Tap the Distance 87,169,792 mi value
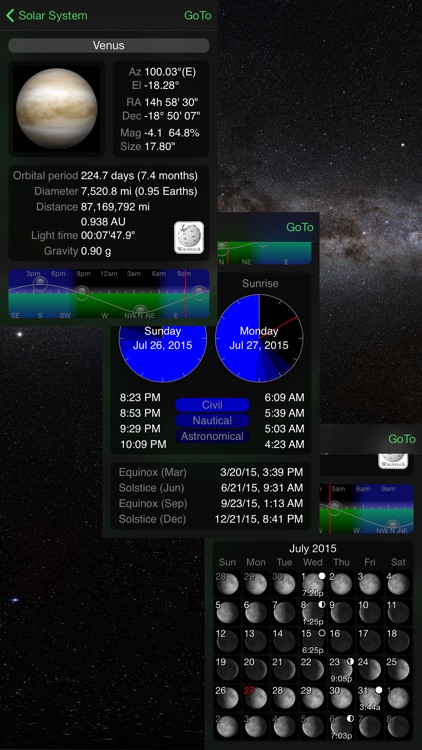 tap(115, 207)
